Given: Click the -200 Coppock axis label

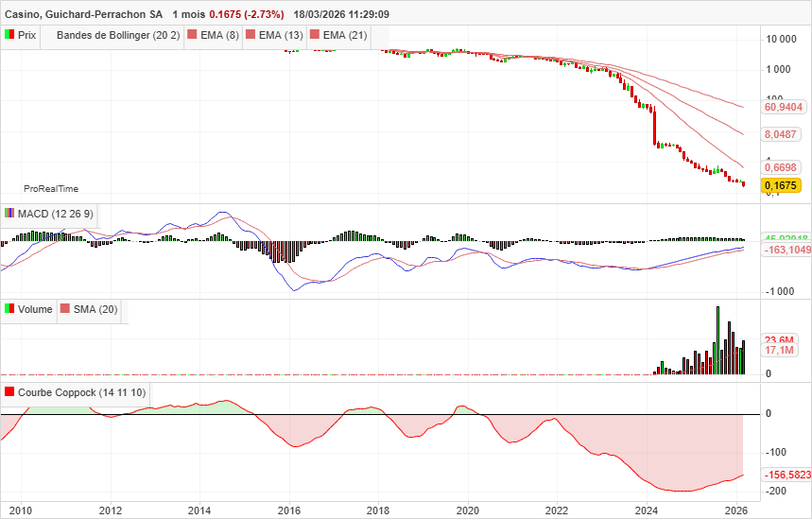Looking at the screenshot, I should click(776, 491).
